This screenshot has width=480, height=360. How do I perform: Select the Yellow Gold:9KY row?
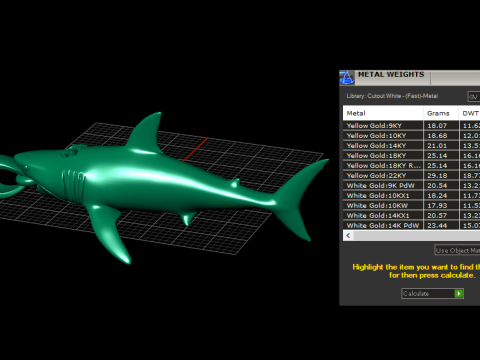411,126
